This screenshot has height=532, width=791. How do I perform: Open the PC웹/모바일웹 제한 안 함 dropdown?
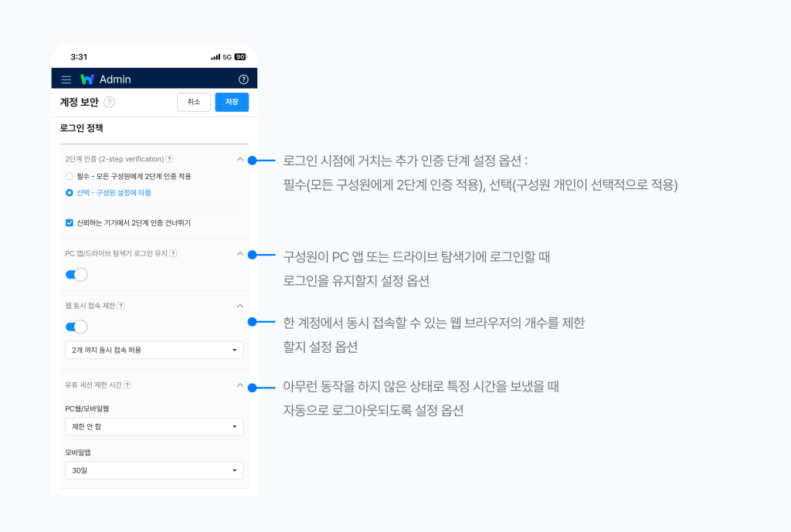(154, 426)
